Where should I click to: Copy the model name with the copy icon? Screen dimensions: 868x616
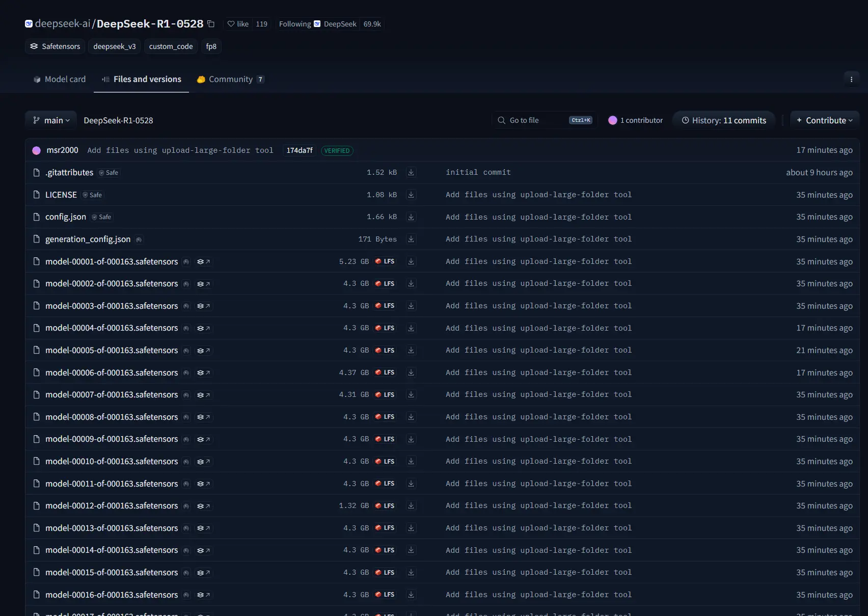(211, 24)
